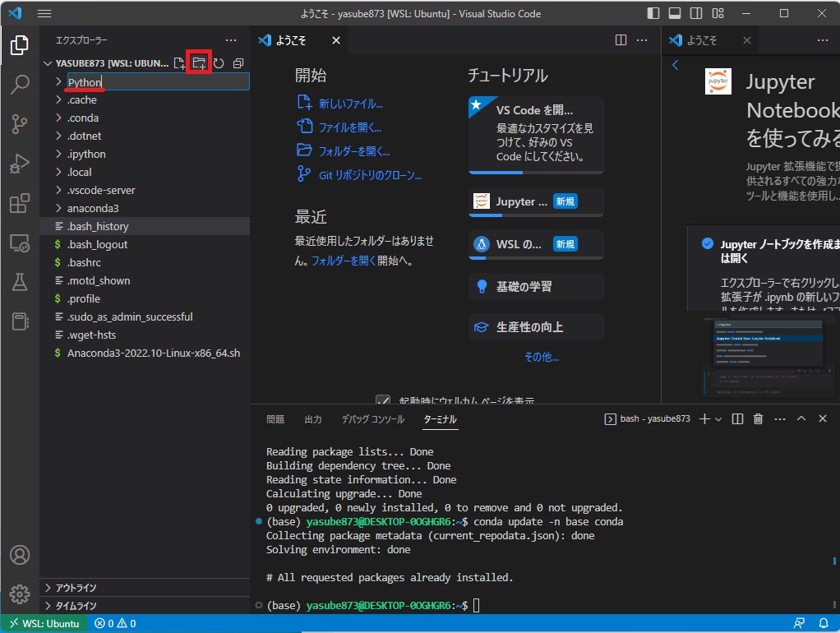Expand the .conda folder
Viewport: 840px width, 633px height.
145,118
